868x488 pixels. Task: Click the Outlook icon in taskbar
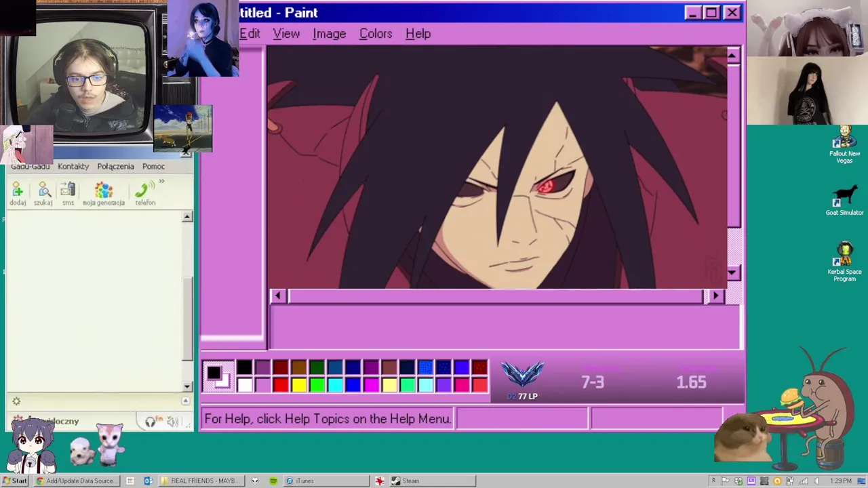[148, 481]
